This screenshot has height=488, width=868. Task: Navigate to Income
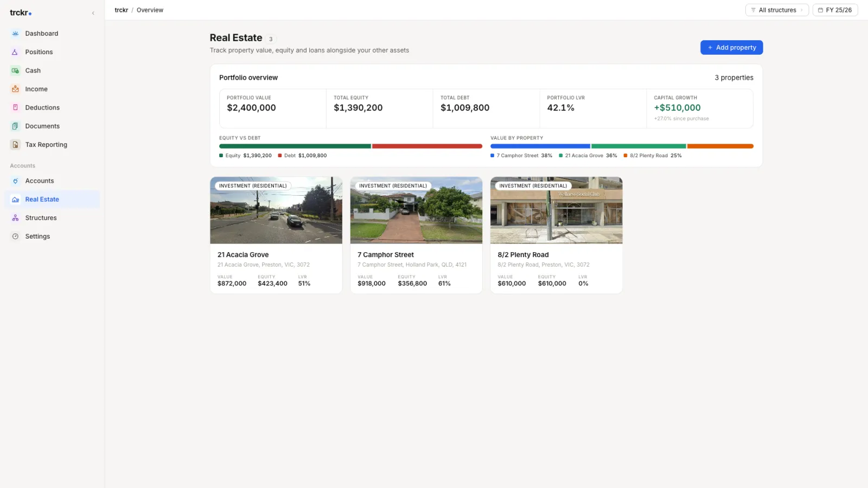tap(52, 89)
